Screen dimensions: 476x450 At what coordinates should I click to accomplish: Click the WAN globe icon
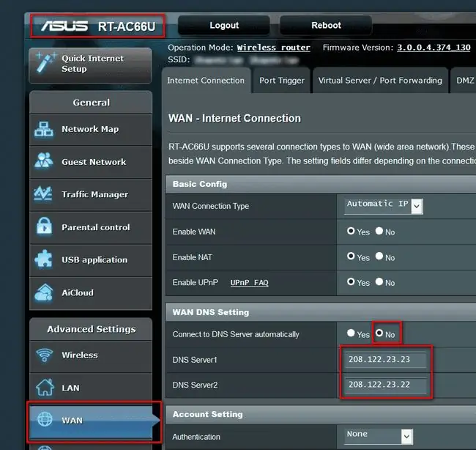[45, 419]
